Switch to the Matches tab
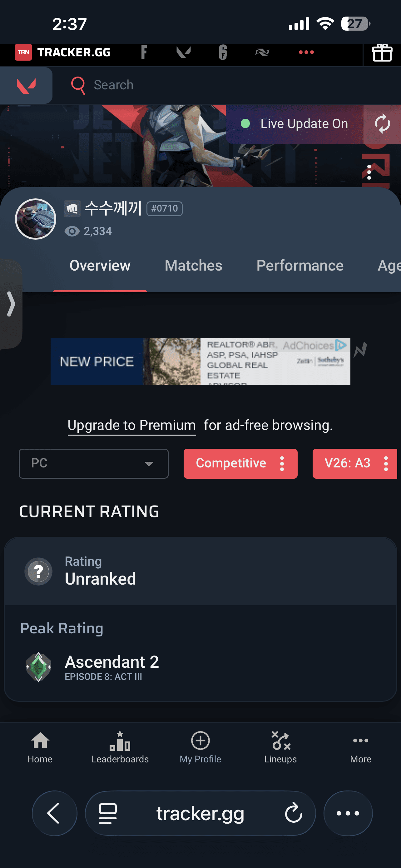Image resolution: width=401 pixels, height=868 pixels. coord(193,266)
